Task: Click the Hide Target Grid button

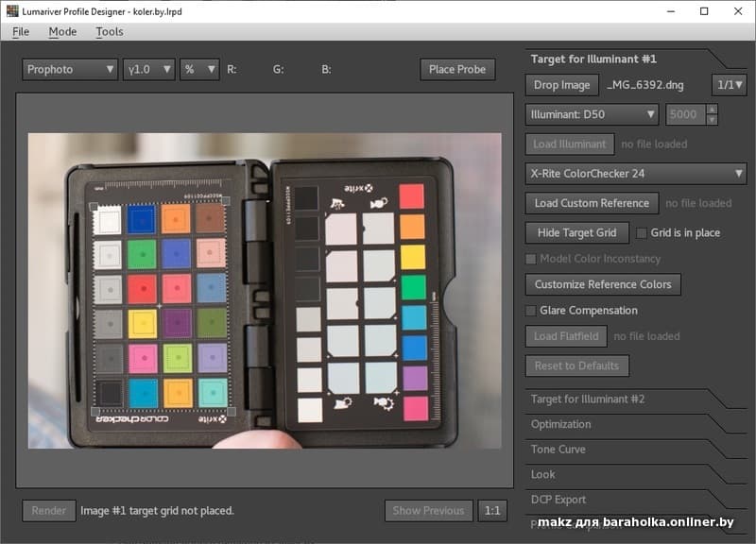Action: (x=577, y=233)
